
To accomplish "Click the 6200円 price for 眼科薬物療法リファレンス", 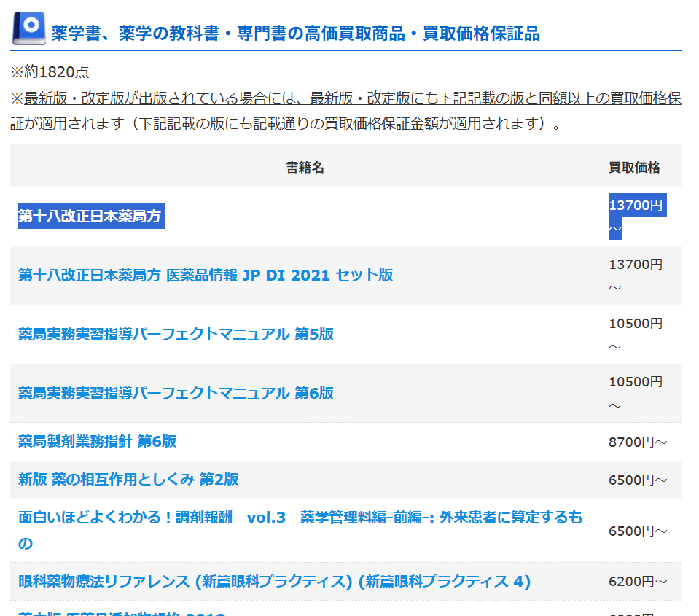I will [x=638, y=582].
